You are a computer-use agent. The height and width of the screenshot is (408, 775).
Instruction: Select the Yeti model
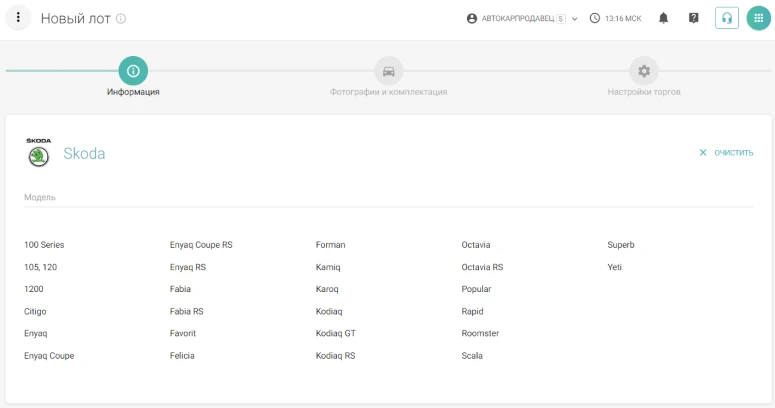point(616,267)
